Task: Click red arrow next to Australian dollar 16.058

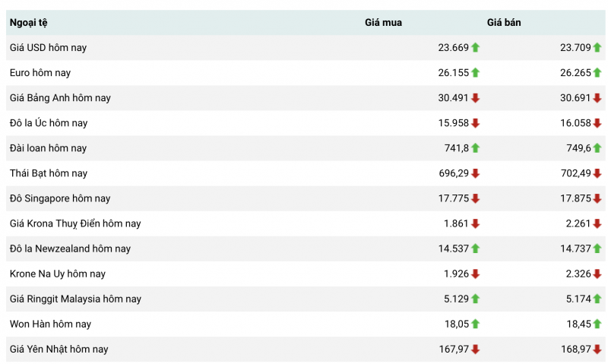Action: 597,123
